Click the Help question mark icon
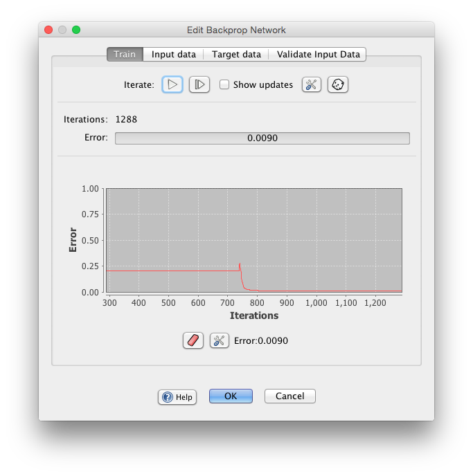Screen dimensions: 473x476 click(167, 397)
